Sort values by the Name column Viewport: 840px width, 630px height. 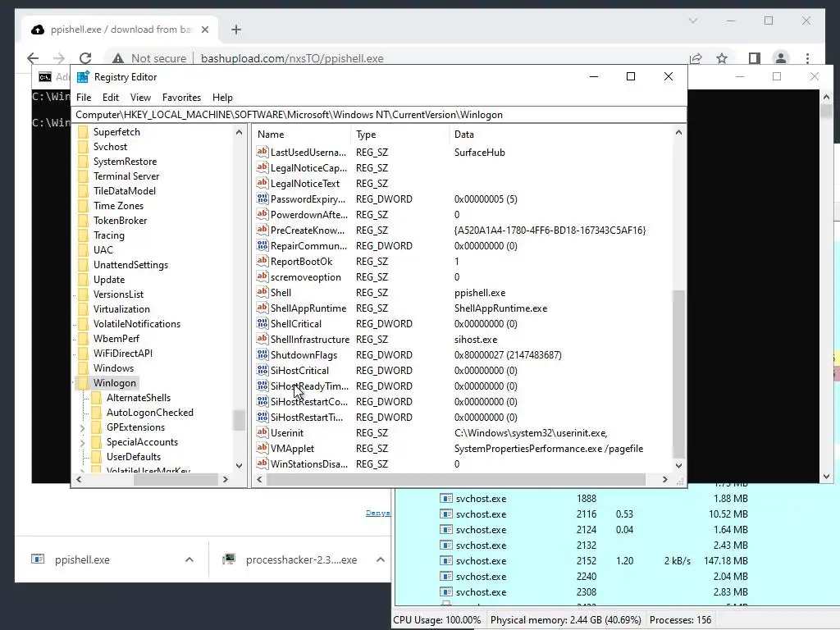pyautogui.click(x=302, y=135)
